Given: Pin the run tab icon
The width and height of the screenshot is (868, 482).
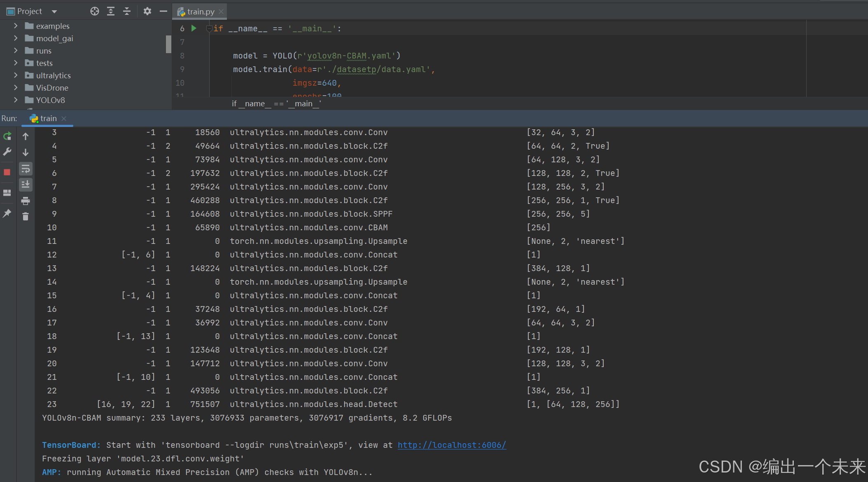Looking at the screenshot, I should click(7, 213).
